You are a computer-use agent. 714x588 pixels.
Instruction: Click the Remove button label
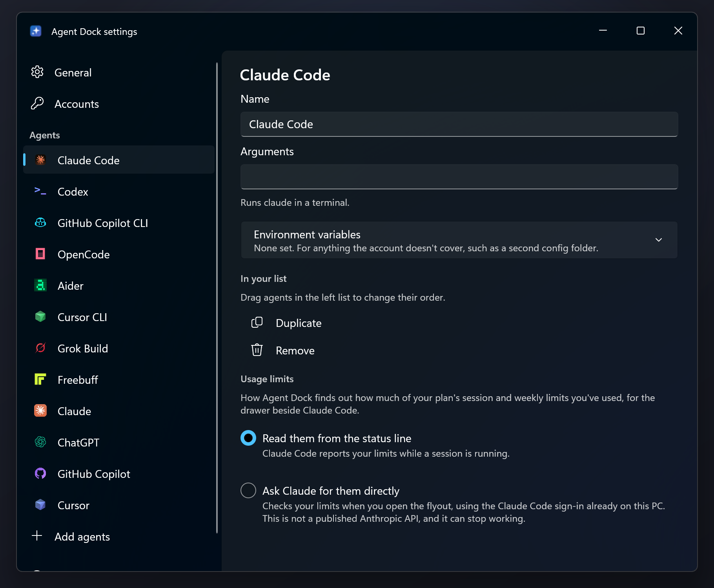(x=295, y=350)
